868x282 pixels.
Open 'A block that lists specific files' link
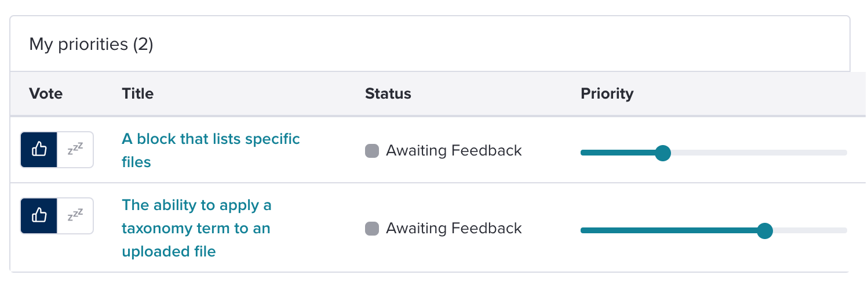tap(211, 150)
